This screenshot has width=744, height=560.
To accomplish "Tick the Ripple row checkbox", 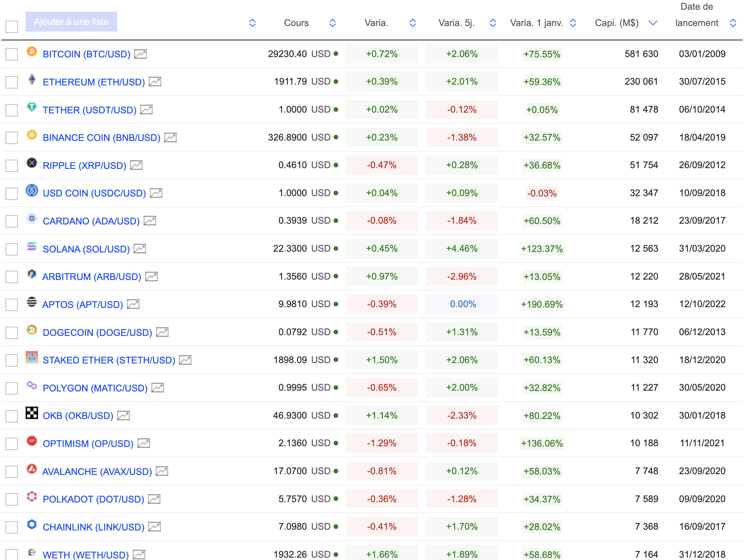I will (12, 166).
